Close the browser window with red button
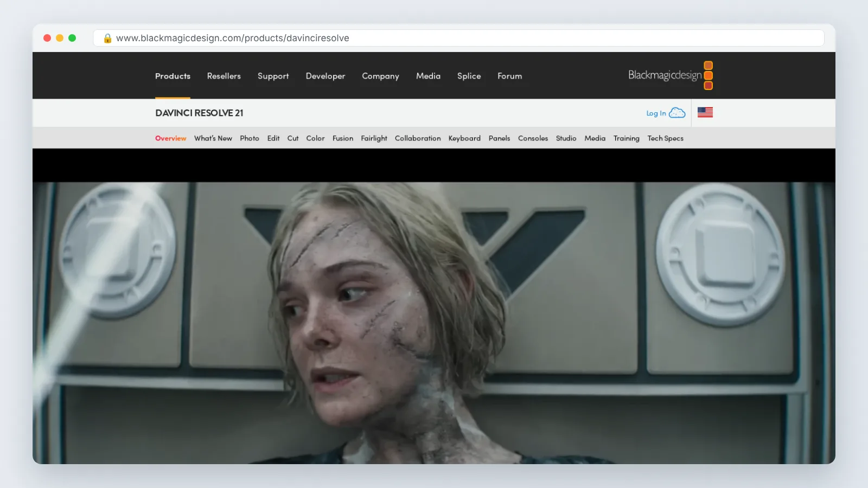 [47, 38]
